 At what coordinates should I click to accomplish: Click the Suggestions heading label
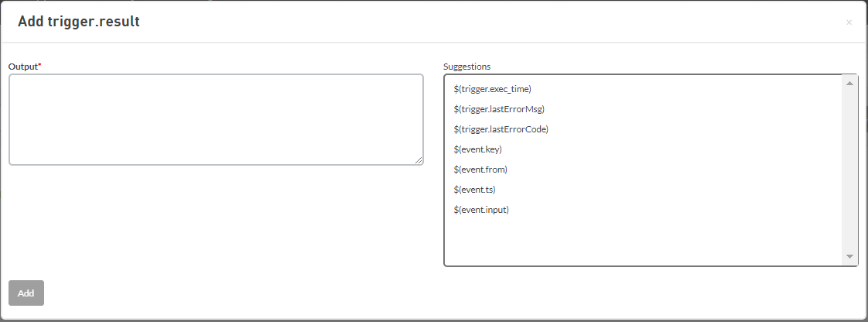point(466,66)
